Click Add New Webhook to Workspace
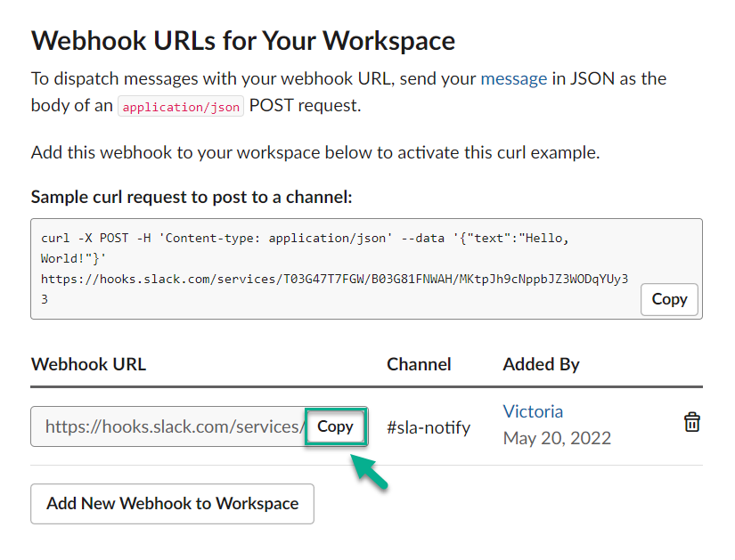This screenshot has height=560, width=735. point(172,504)
